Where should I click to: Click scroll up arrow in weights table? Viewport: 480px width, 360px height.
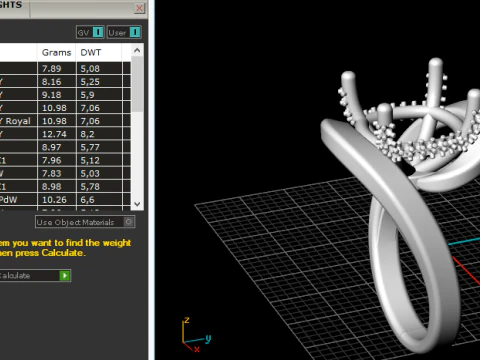[137, 50]
